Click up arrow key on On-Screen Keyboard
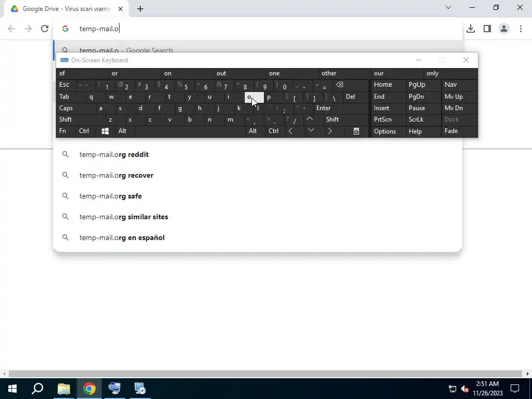Screen dimensions: 532x399 310,119
